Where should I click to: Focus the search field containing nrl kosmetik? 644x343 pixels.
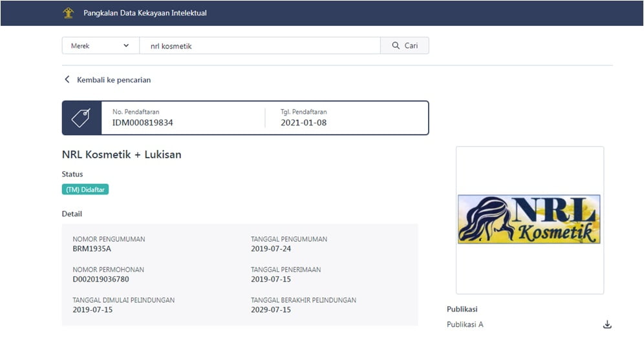(259, 46)
